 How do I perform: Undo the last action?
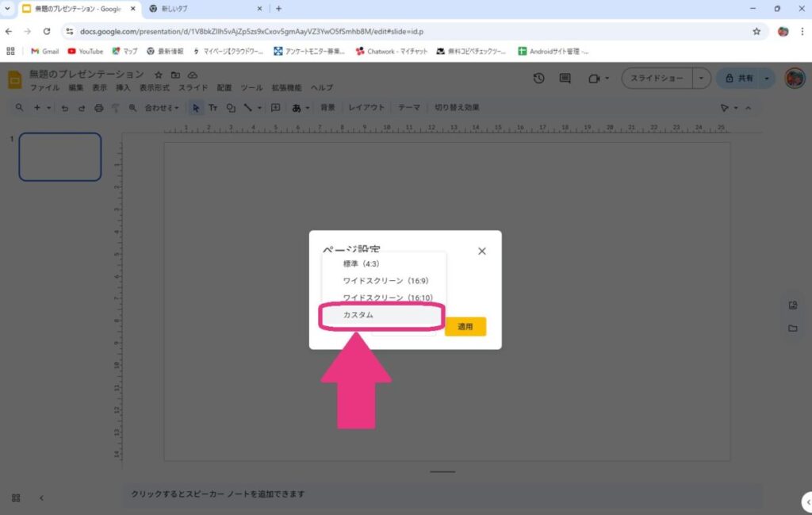coord(65,108)
